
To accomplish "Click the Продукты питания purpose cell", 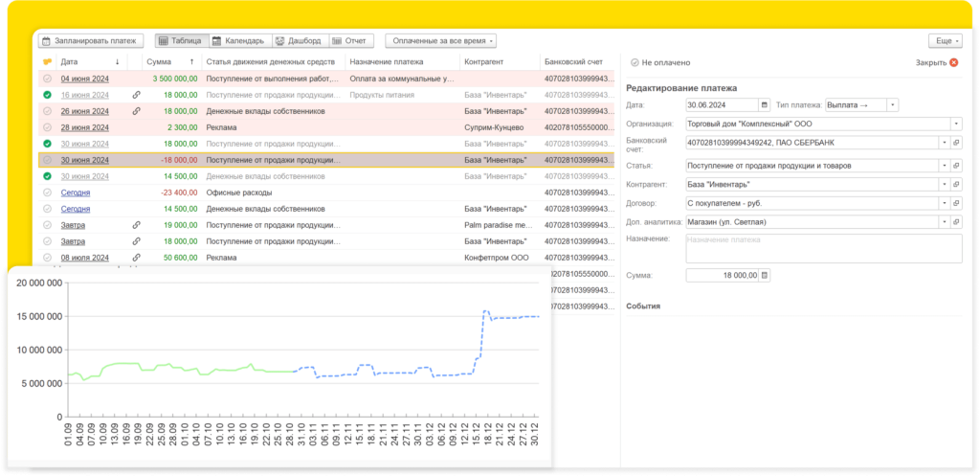I will pyautogui.click(x=382, y=95).
